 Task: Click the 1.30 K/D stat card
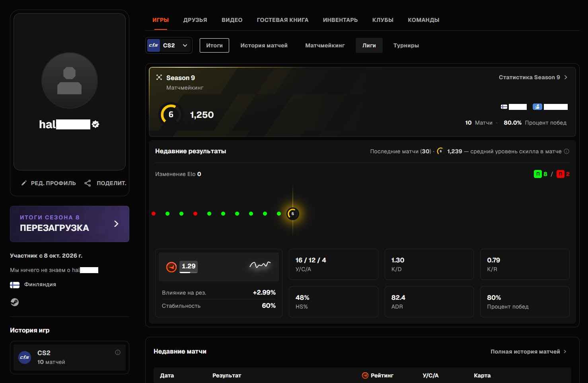click(x=429, y=264)
